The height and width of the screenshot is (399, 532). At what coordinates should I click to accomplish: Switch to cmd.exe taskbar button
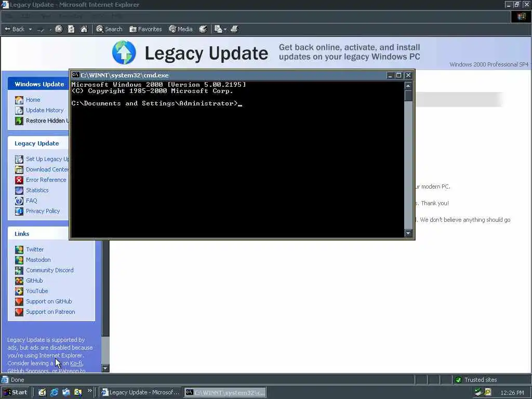[225, 392]
